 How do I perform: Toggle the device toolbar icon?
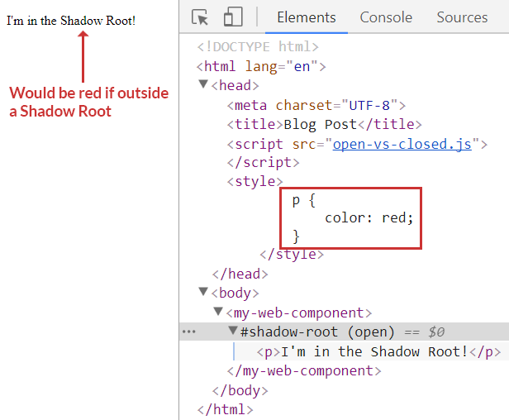point(233,17)
